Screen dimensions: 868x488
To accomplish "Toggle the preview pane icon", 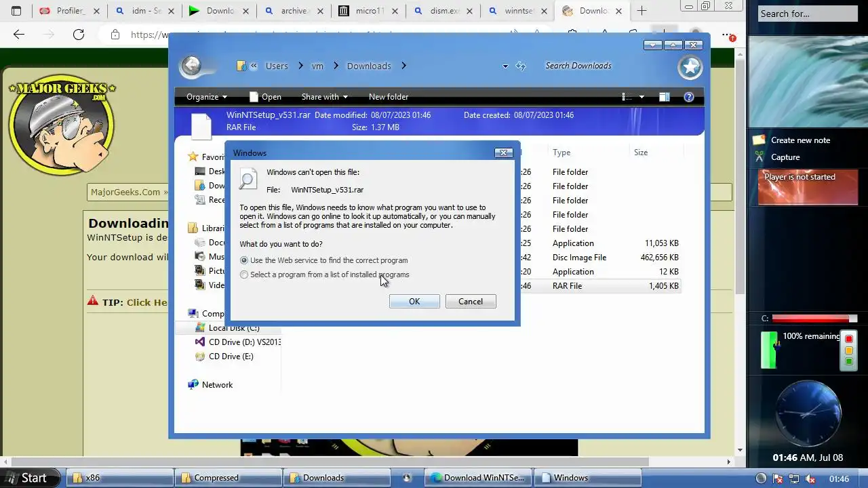I will pos(665,97).
